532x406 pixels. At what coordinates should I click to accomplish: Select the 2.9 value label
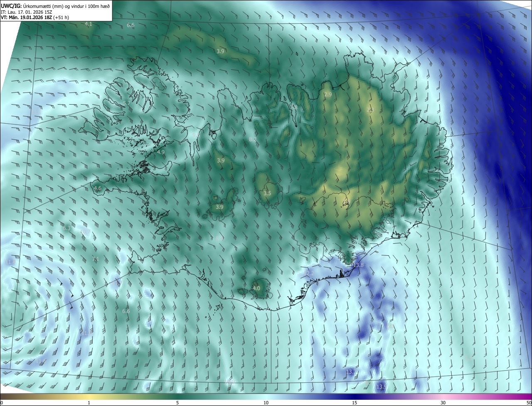click(x=328, y=95)
